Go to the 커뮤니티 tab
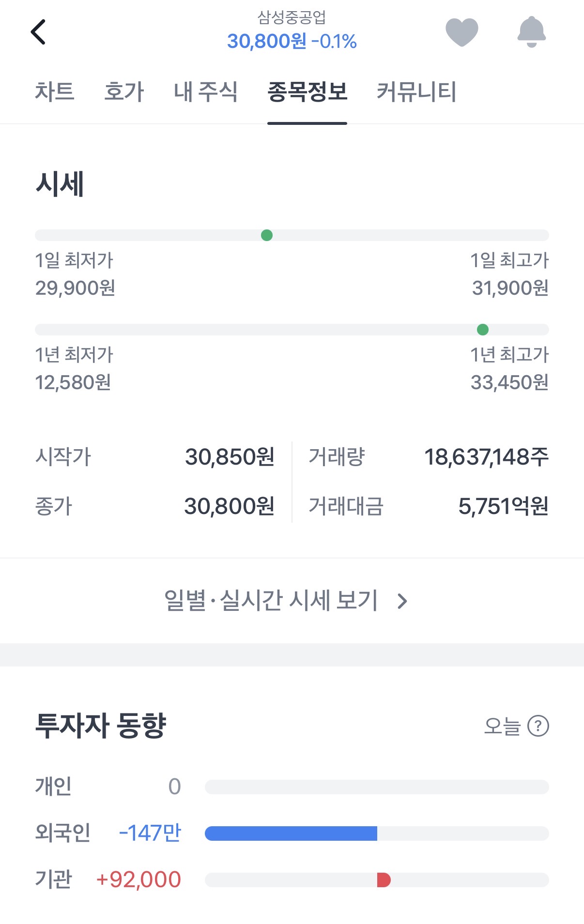The height and width of the screenshot is (924, 584). pos(416,91)
